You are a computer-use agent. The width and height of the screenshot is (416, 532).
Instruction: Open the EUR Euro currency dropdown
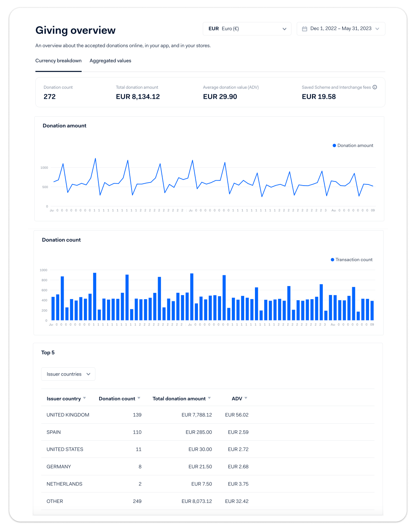[247, 29]
